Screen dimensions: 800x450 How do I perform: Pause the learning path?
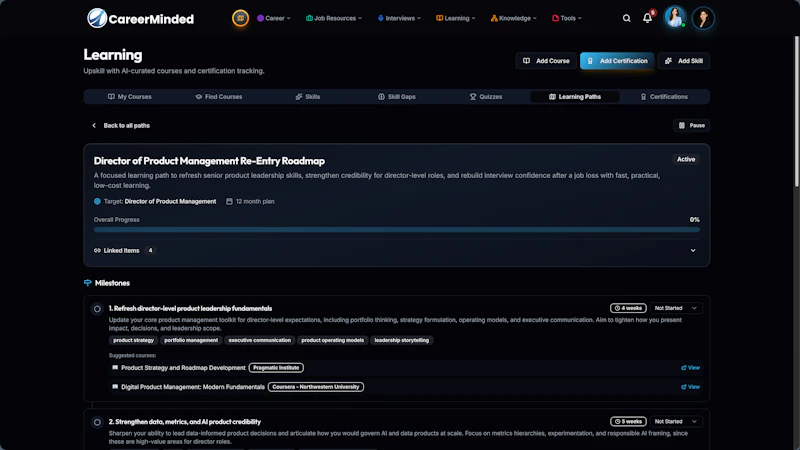point(691,126)
